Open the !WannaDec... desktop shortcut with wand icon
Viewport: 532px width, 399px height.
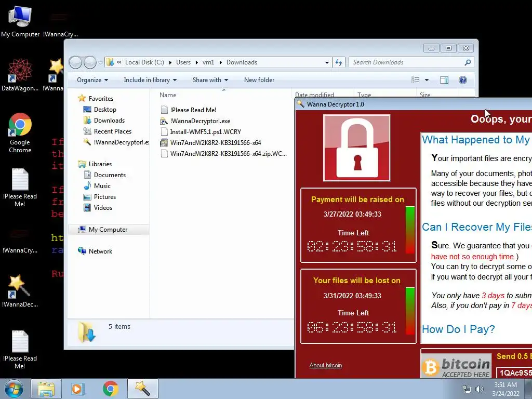20,291
